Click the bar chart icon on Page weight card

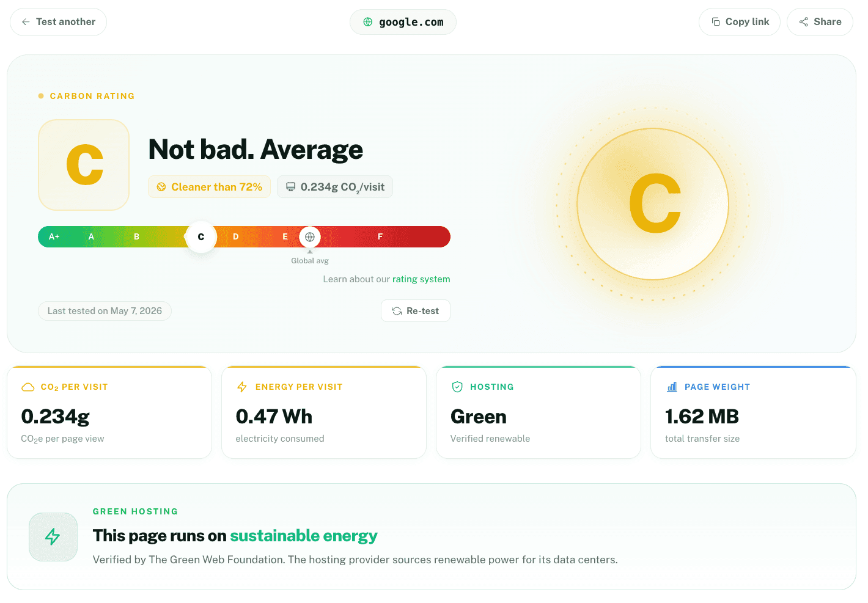[x=672, y=387]
